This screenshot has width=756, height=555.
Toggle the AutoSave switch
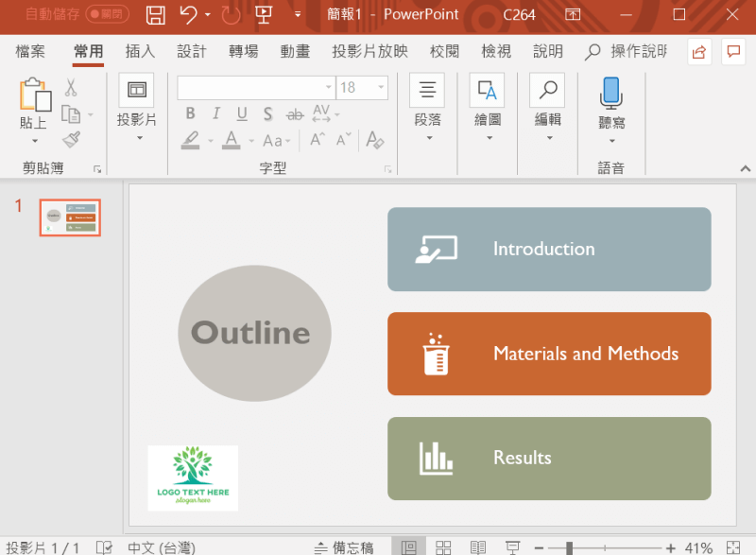tap(107, 14)
